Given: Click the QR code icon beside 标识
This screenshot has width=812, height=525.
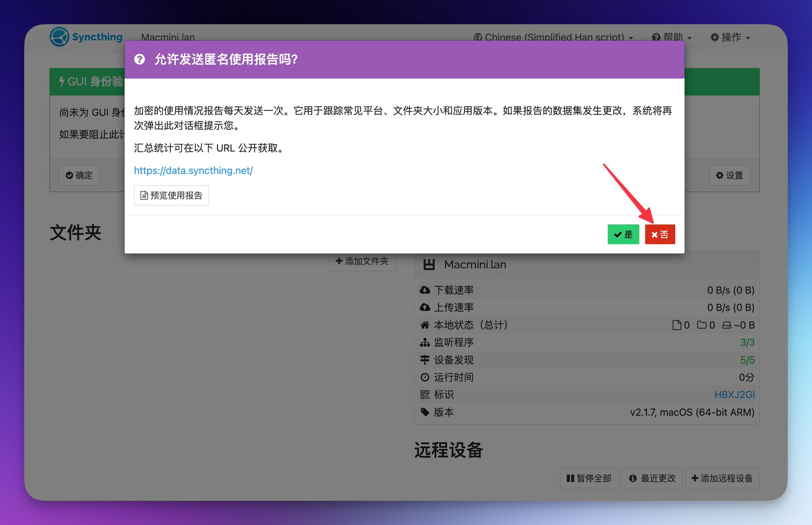Looking at the screenshot, I should (x=425, y=395).
